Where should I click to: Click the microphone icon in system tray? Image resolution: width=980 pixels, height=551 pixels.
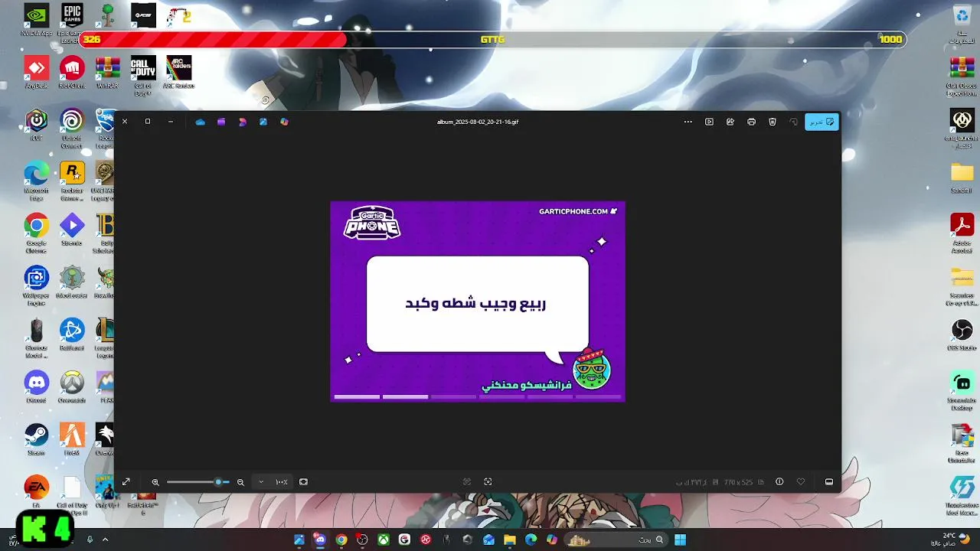[x=90, y=540]
